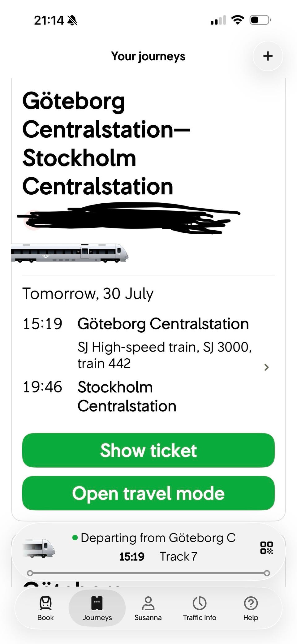
Task: Tap the Susanna profile icon
Action: click(148, 603)
